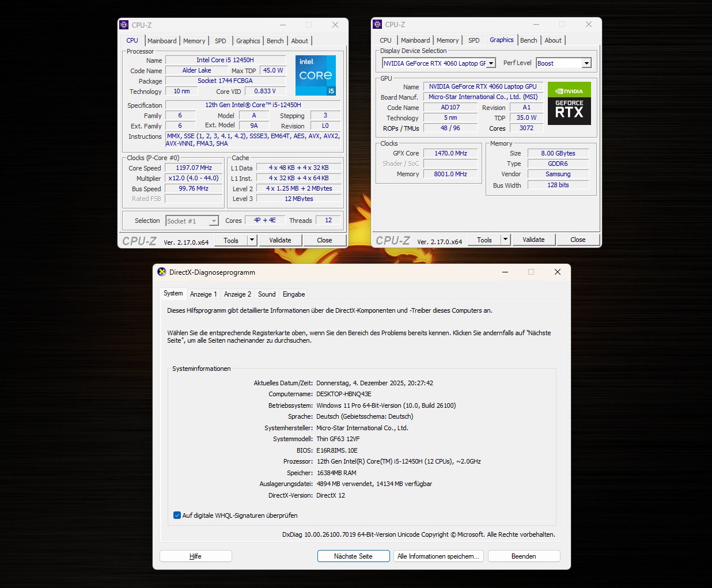Expand the Tools dropdown arrow in left CPU-Z
712x588 pixels.
click(x=251, y=240)
